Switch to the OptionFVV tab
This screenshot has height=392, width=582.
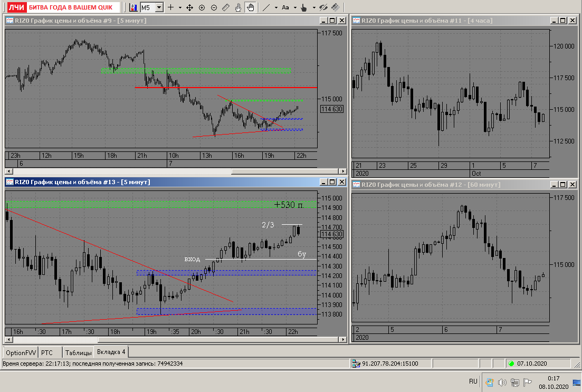[21, 352]
